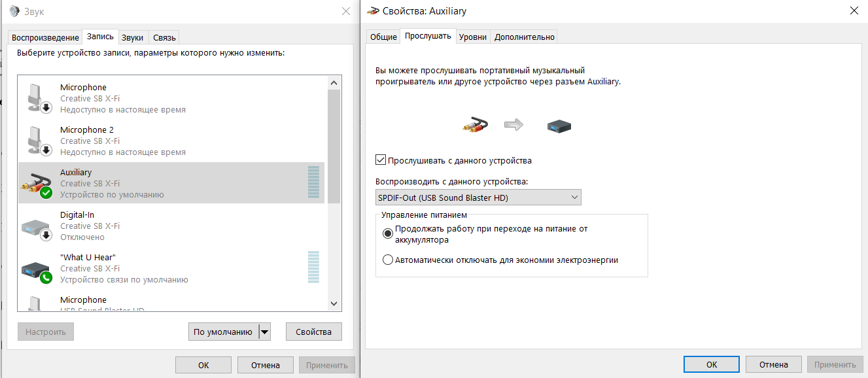Click the Microphone 2 device icon
Image resolution: width=868 pixels, height=378 pixels.
click(39, 141)
